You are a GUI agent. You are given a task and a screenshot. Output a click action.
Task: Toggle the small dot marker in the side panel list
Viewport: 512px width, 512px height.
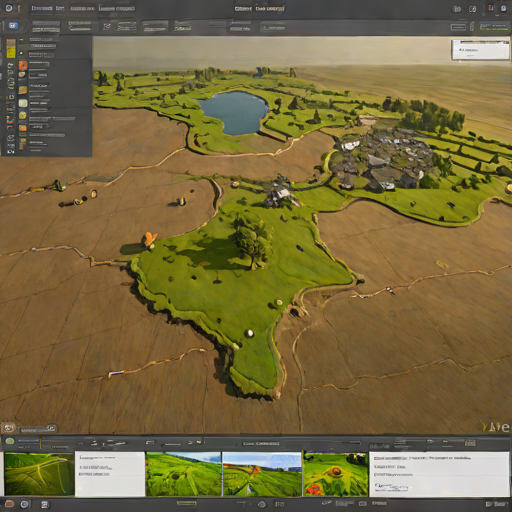(21, 53)
